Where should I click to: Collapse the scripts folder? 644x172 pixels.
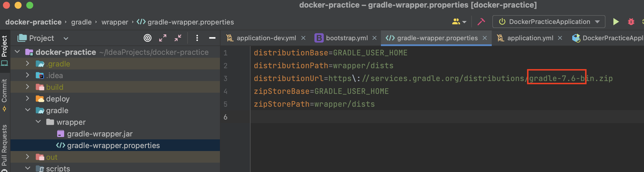tap(28, 168)
